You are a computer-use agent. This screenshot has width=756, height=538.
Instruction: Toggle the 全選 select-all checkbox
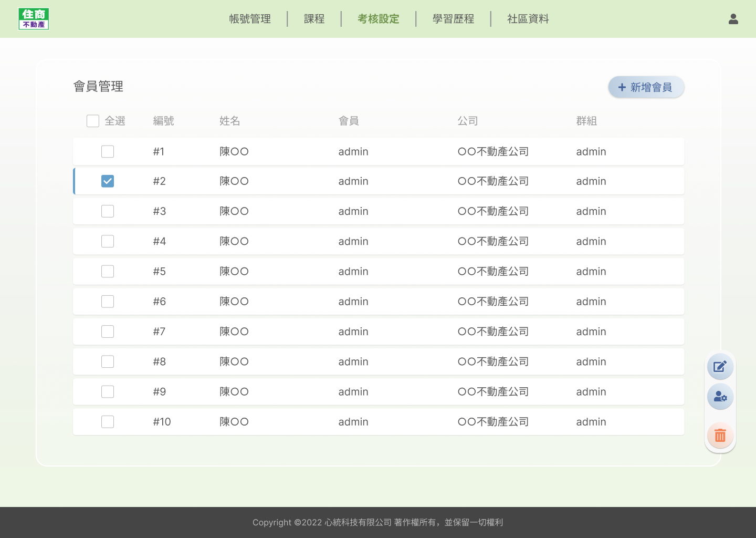pos(93,121)
